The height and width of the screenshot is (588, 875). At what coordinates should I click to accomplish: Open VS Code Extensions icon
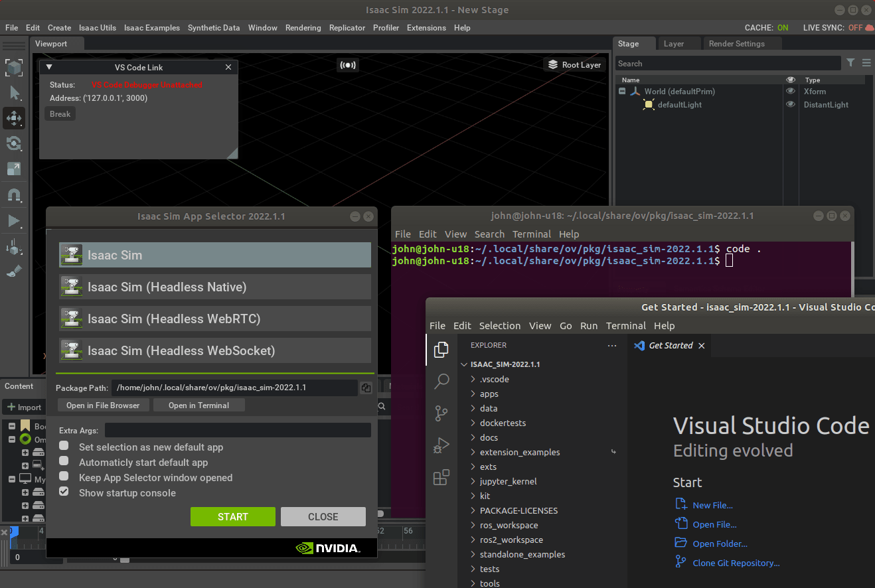[x=441, y=477]
